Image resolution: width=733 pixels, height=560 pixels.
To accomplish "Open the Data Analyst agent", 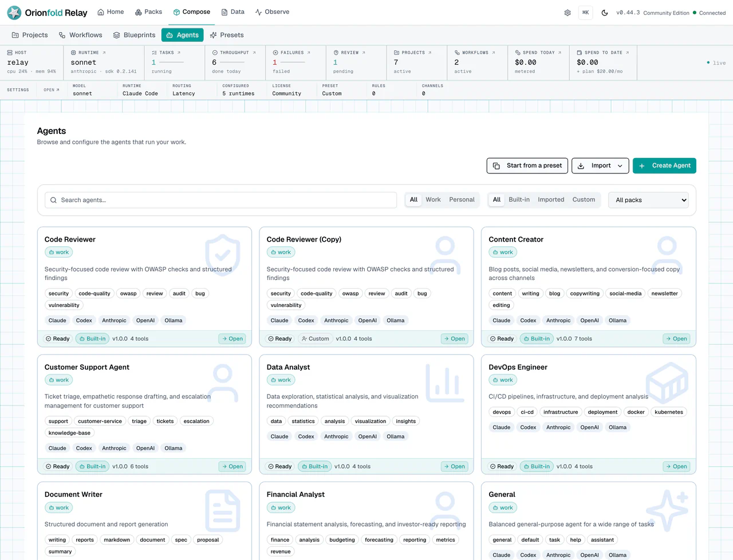I will (x=454, y=467).
